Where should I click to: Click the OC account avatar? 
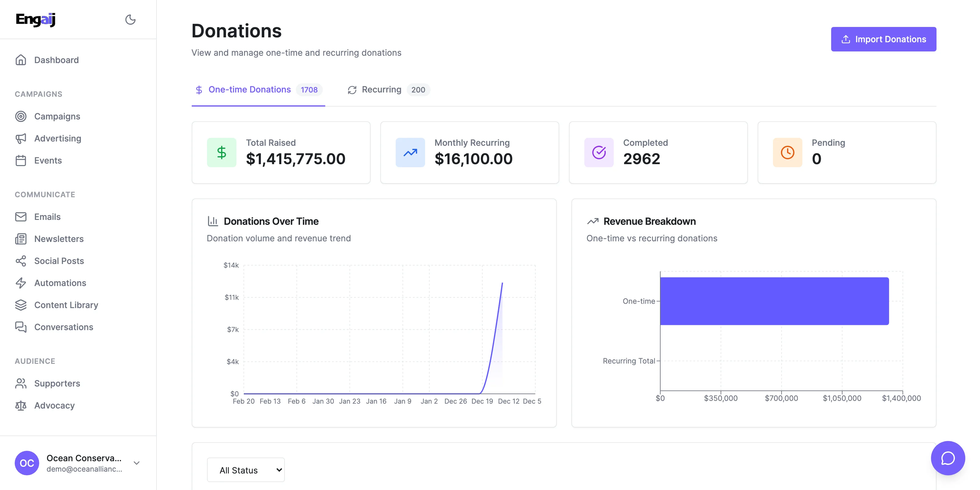[27, 463]
